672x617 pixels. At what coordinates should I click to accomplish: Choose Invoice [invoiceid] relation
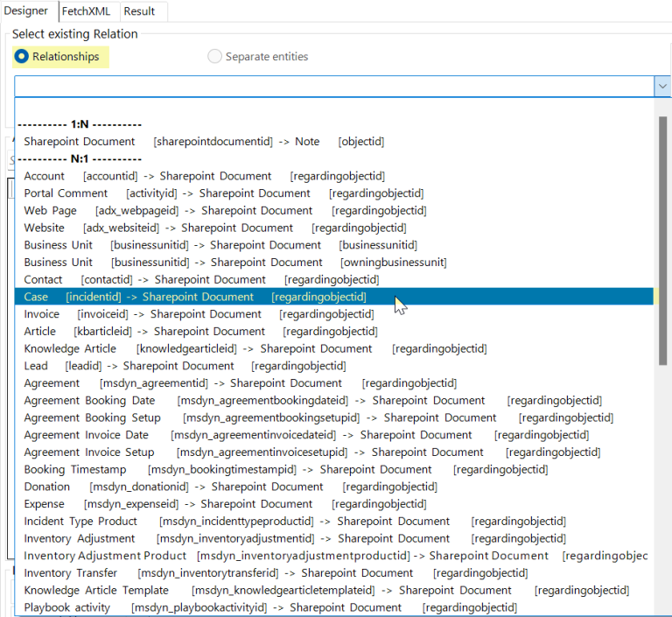point(334,314)
